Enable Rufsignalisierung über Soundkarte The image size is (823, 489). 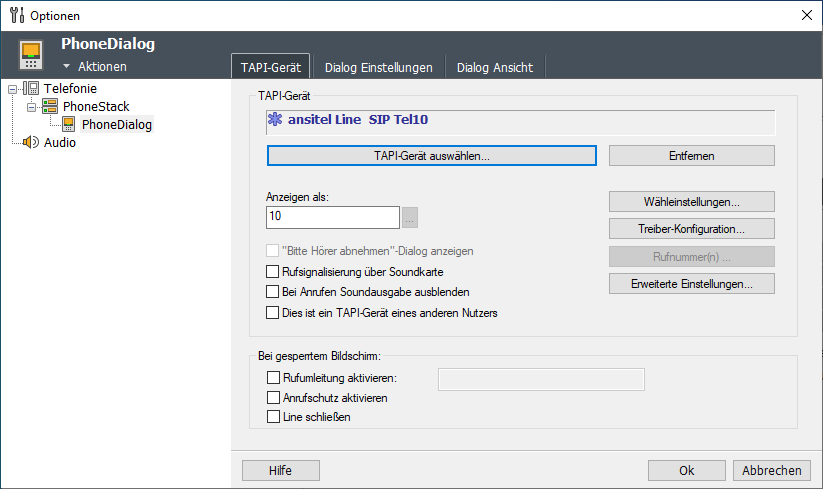click(272, 271)
